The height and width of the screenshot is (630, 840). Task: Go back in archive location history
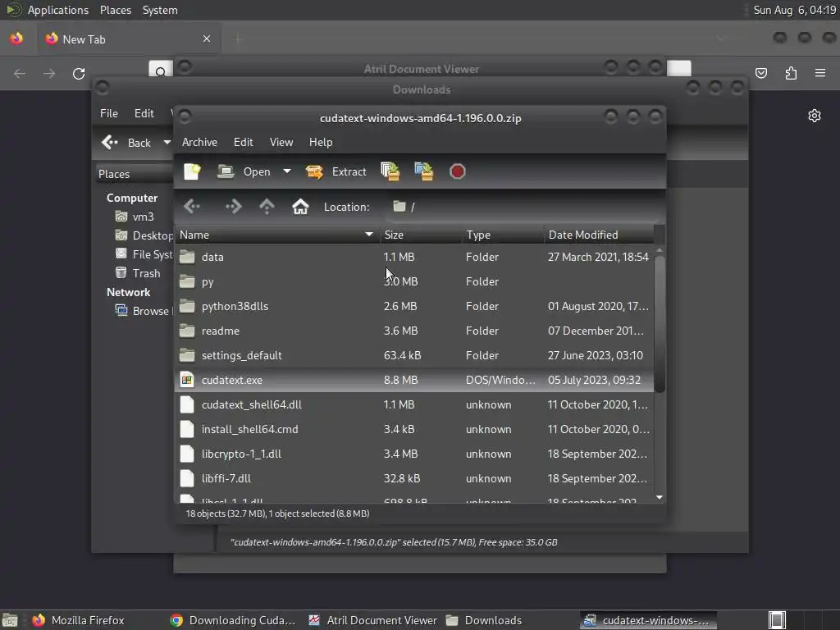click(192, 206)
